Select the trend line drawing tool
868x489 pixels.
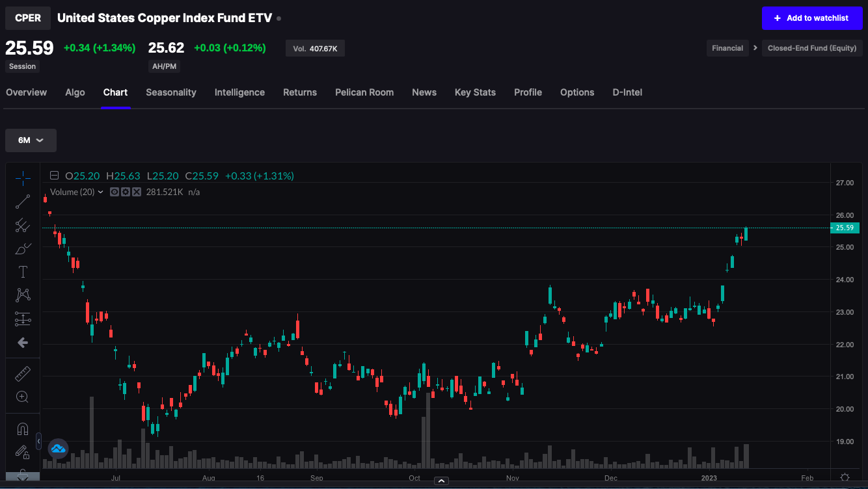[23, 202]
